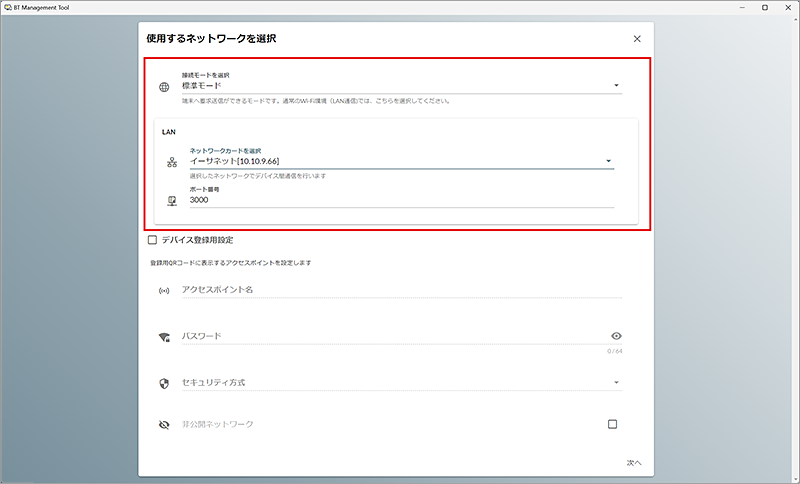Click the パスワード input field

[390, 337]
